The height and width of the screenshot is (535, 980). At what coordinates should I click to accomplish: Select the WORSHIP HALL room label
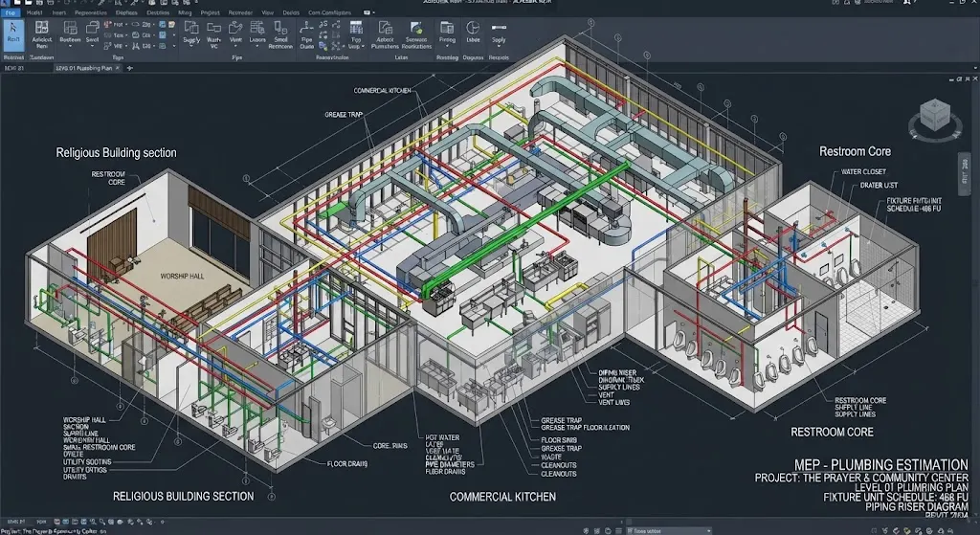[182, 276]
